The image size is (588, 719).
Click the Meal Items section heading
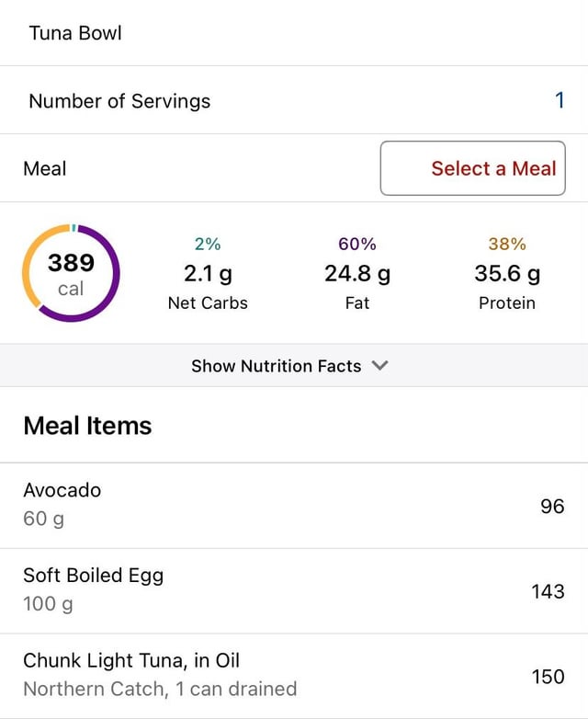coord(87,426)
